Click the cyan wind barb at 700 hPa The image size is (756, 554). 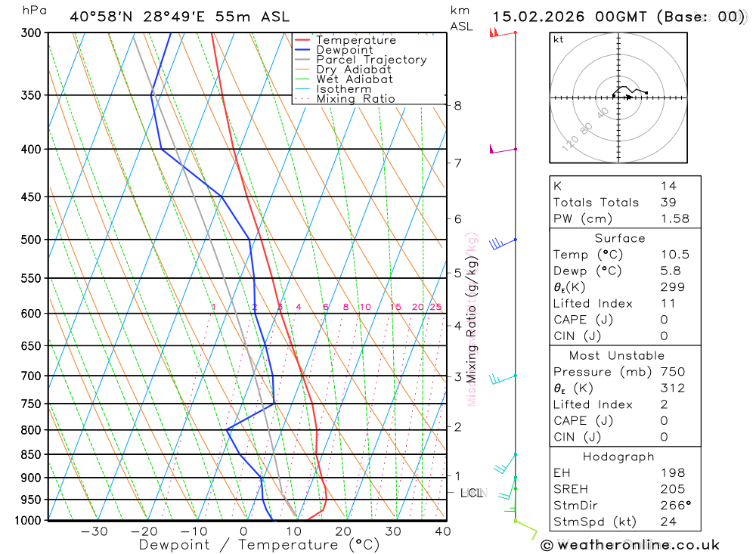point(503,379)
